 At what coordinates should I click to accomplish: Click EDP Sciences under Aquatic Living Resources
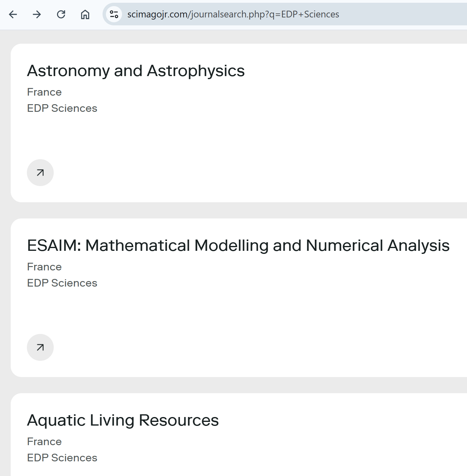(x=62, y=458)
